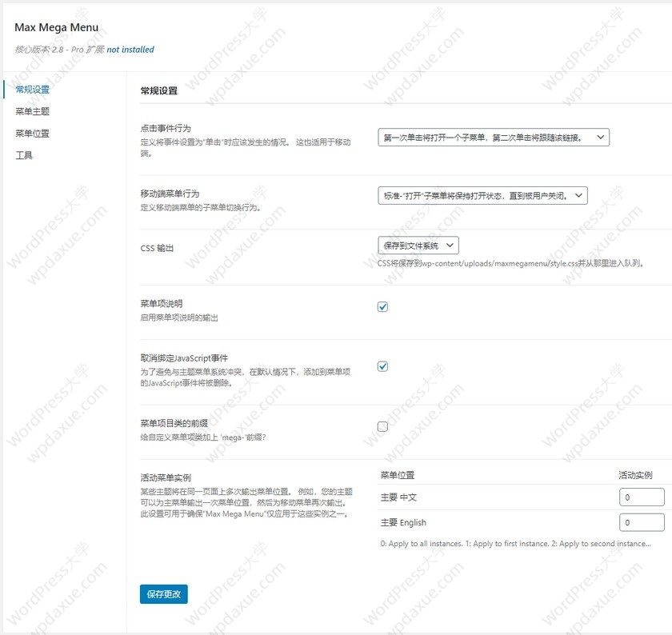The width and height of the screenshot is (672, 635).
Task: Click the 菜单位置 column header
Action: [x=398, y=475]
